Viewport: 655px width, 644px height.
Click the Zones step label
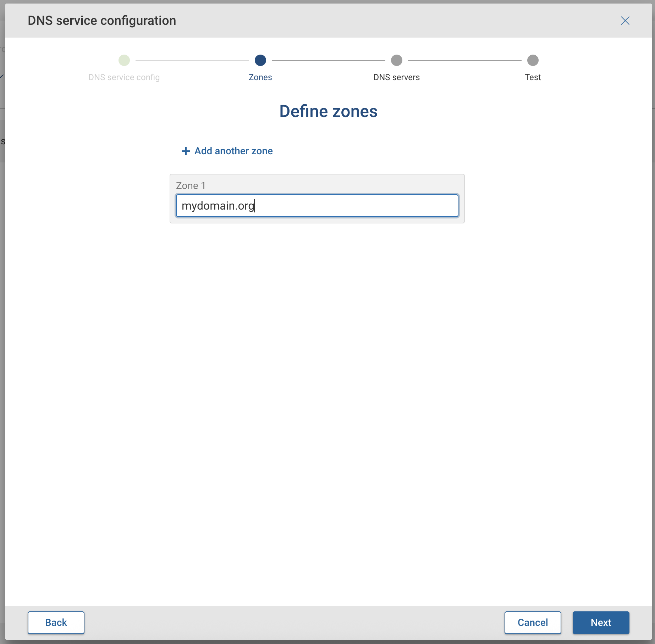point(260,77)
